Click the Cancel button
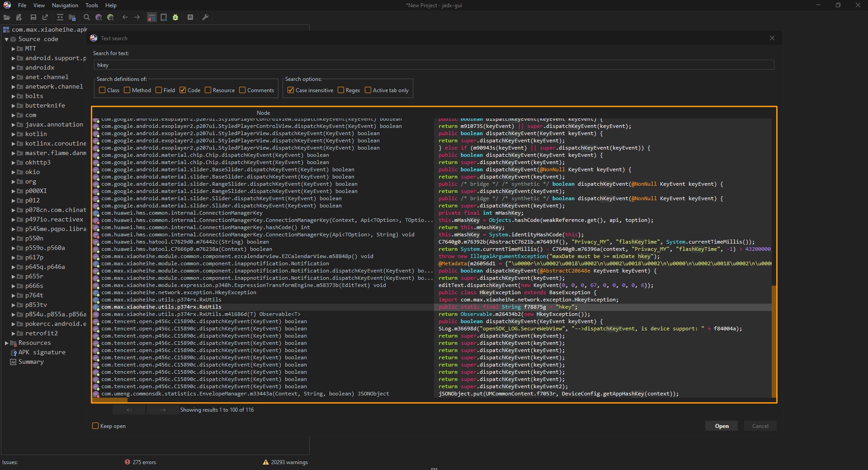 [760, 426]
